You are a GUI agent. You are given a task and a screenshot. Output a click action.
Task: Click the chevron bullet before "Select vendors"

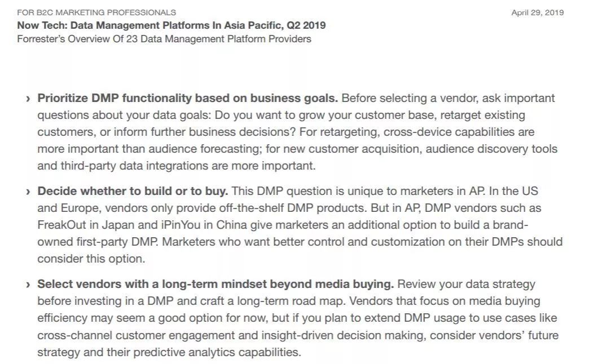(x=28, y=285)
